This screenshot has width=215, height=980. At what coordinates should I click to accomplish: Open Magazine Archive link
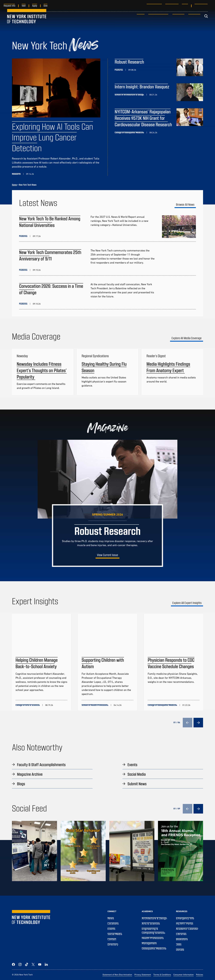[30, 774]
